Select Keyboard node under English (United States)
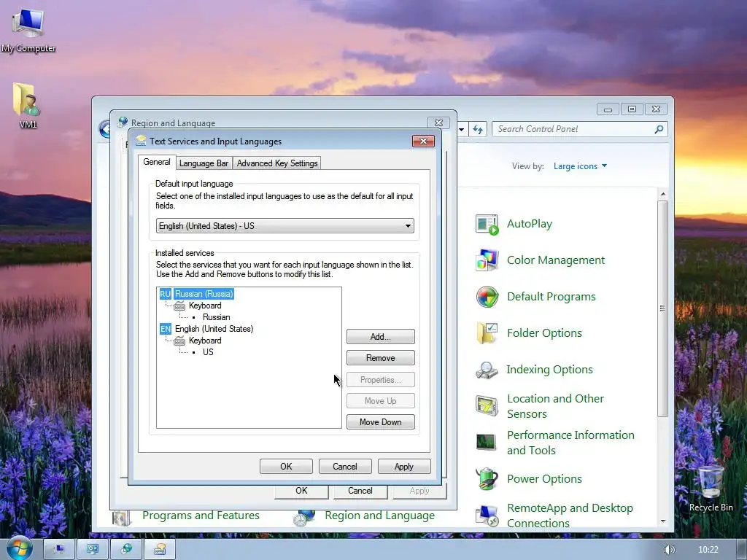Image resolution: width=747 pixels, height=560 pixels. click(205, 341)
